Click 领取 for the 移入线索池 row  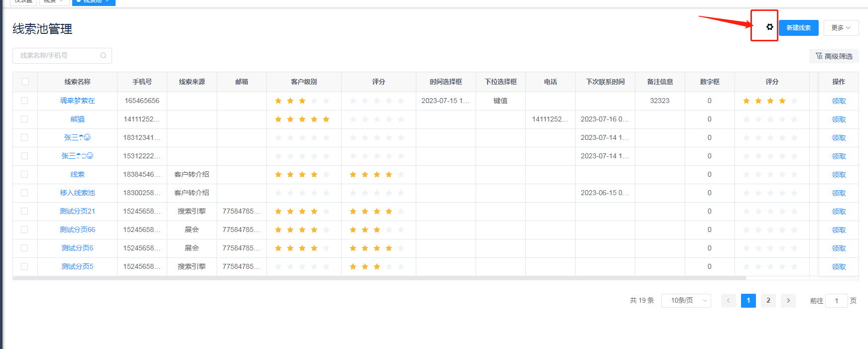point(839,193)
